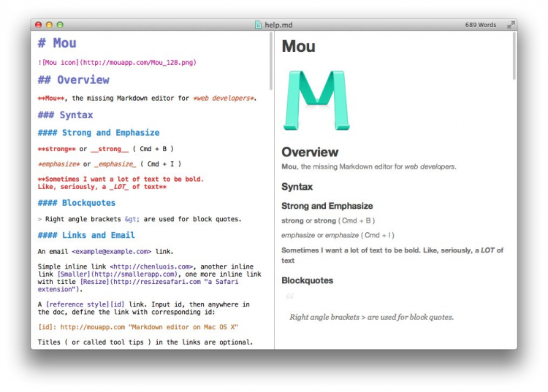The width and height of the screenshot is (548, 392).
Task: Click '( Cmd + B )' text in preview
Action: pyautogui.click(x=357, y=220)
